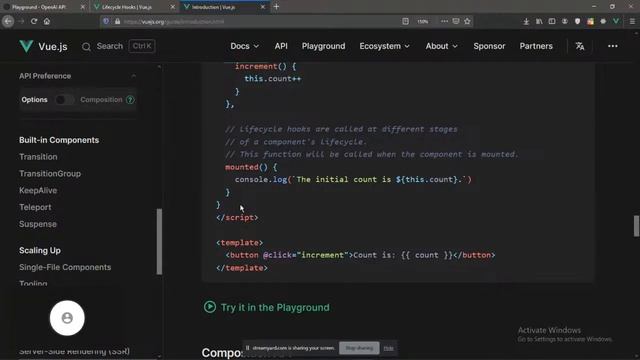Open the translations language icon
Screen dimensions: 640x360
coord(580,46)
